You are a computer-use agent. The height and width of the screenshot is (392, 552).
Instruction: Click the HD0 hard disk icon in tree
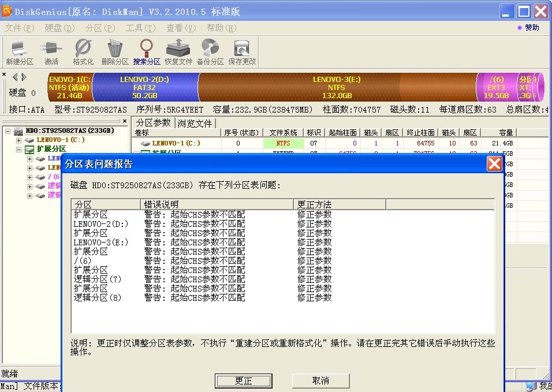click(x=18, y=131)
